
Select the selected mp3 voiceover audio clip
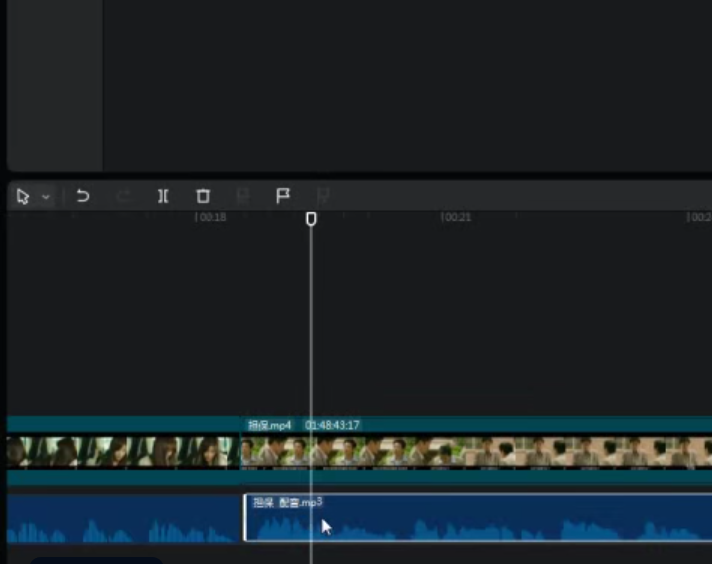(x=478, y=518)
